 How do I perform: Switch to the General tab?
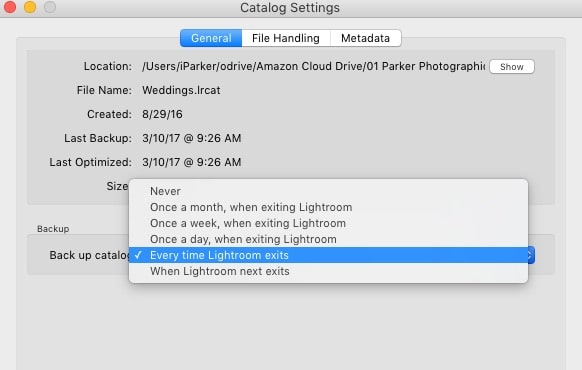[x=211, y=38]
